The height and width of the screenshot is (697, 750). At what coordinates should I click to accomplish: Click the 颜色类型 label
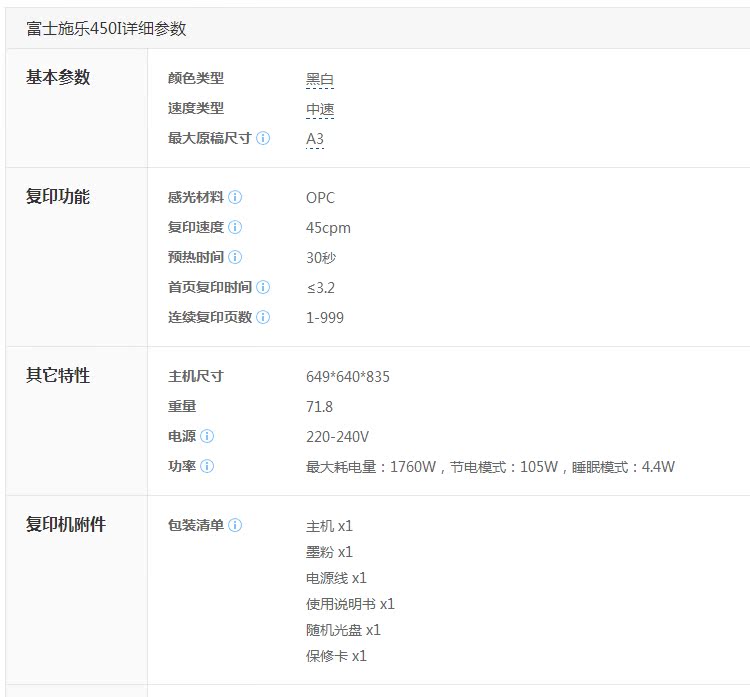pyautogui.click(x=196, y=78)
